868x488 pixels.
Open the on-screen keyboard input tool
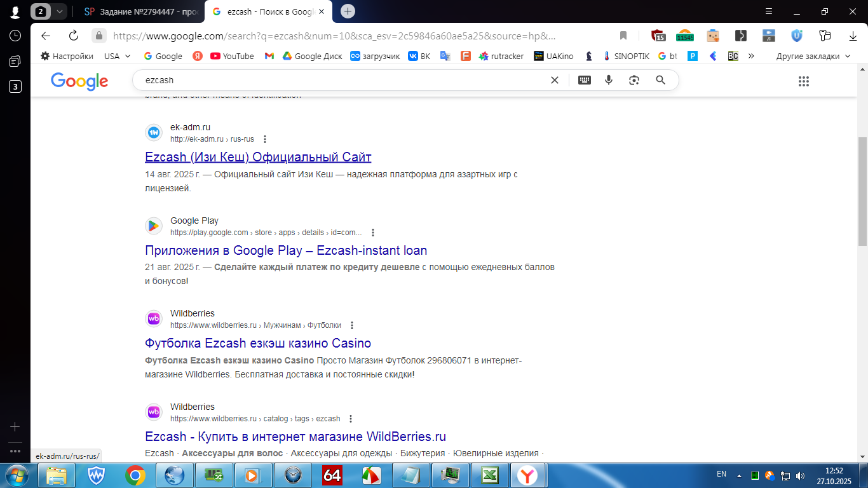click(x=584, y=80)
